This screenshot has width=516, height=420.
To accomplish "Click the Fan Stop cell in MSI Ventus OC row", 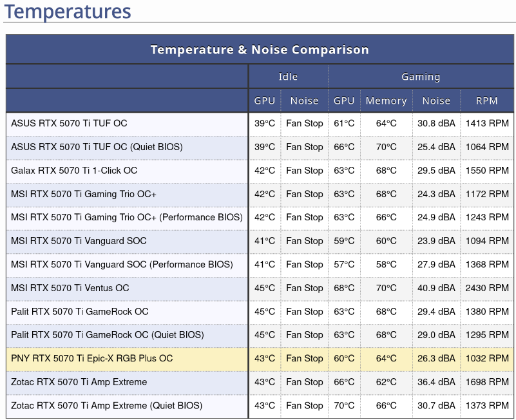I will pyautogui.click(x=305, y=288).
